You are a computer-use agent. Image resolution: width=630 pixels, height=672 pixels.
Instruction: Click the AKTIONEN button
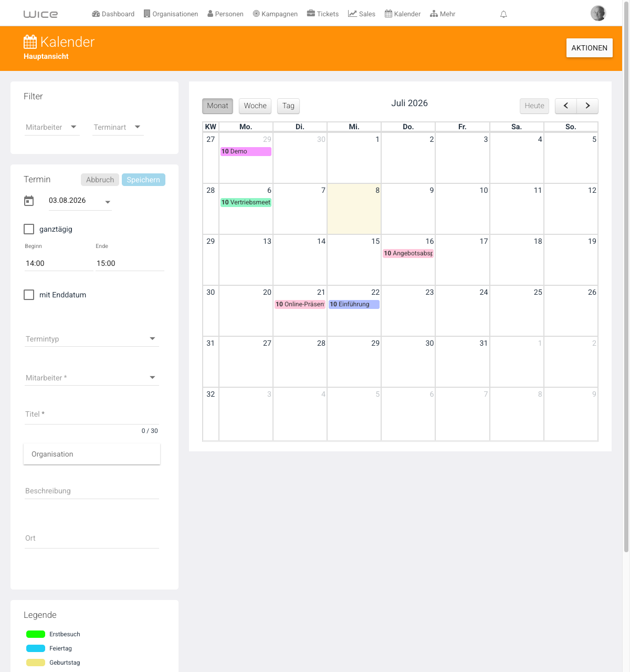tap(589, 48)
